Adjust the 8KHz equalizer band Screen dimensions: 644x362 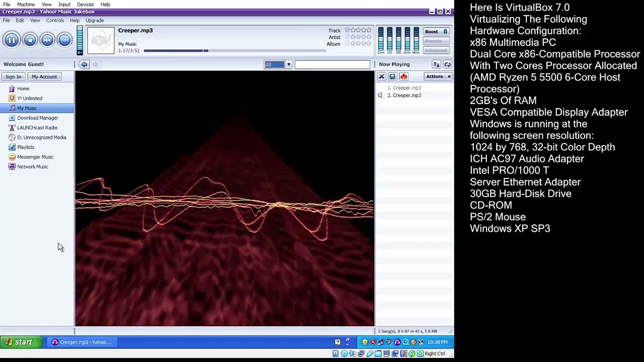point(416,39)
